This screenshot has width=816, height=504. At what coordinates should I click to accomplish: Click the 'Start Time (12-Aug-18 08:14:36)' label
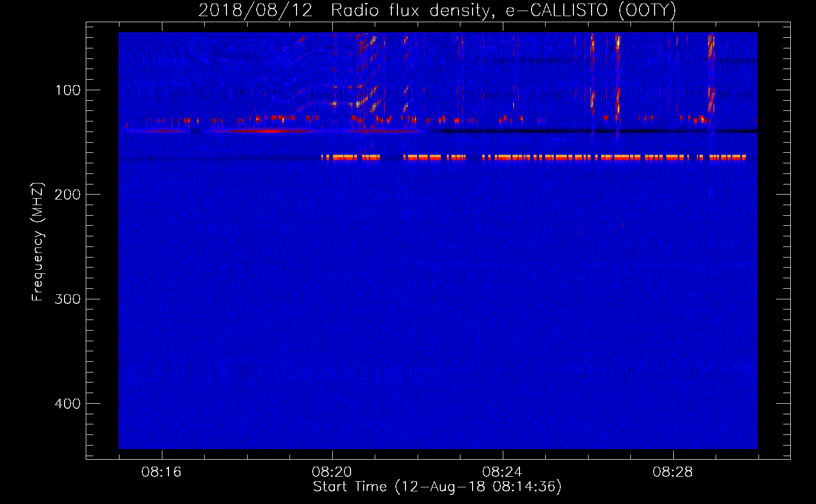point(437,487)
